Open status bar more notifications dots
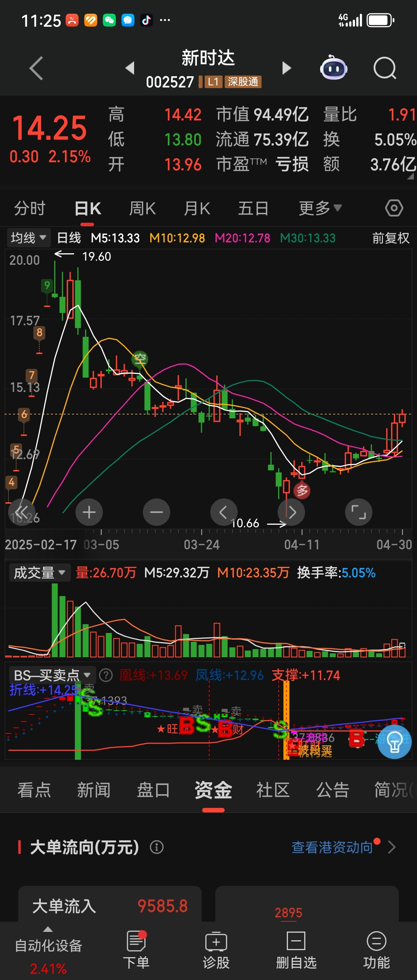This screenshot has height=980, width=417. (165, 20)
